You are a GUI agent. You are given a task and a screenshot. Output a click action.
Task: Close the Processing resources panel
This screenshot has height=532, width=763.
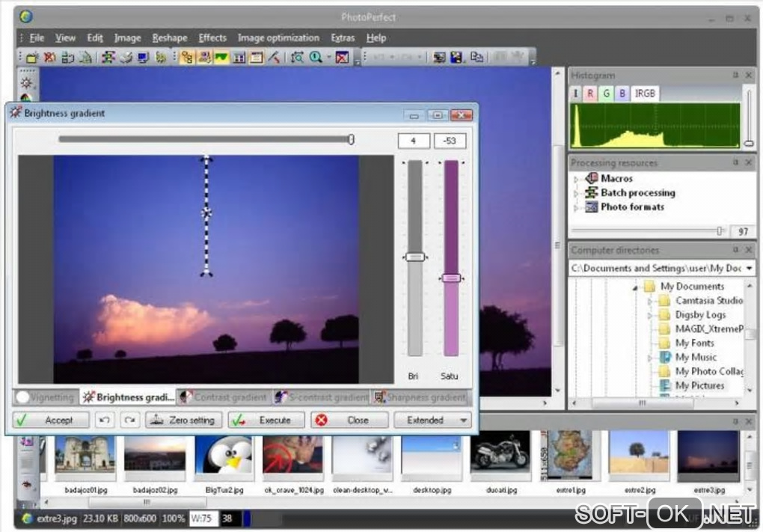point(750,163)
